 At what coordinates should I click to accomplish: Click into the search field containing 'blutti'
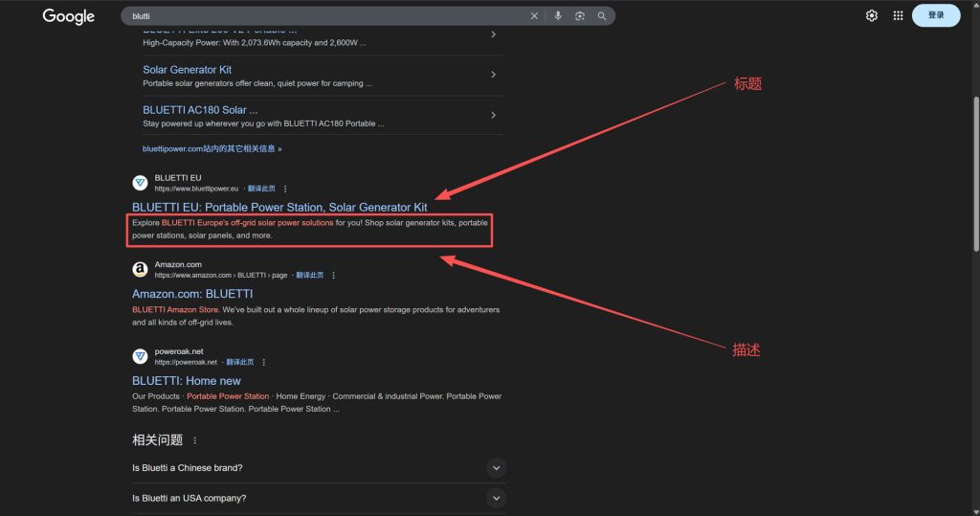tap(325, 16)
